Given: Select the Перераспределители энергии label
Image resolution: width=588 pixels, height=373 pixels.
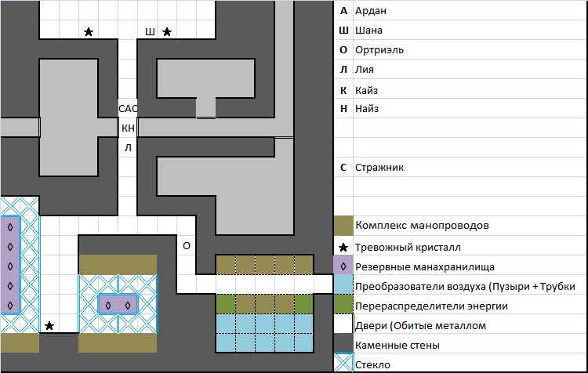Looking at the screenshot, I should (431, 306).
